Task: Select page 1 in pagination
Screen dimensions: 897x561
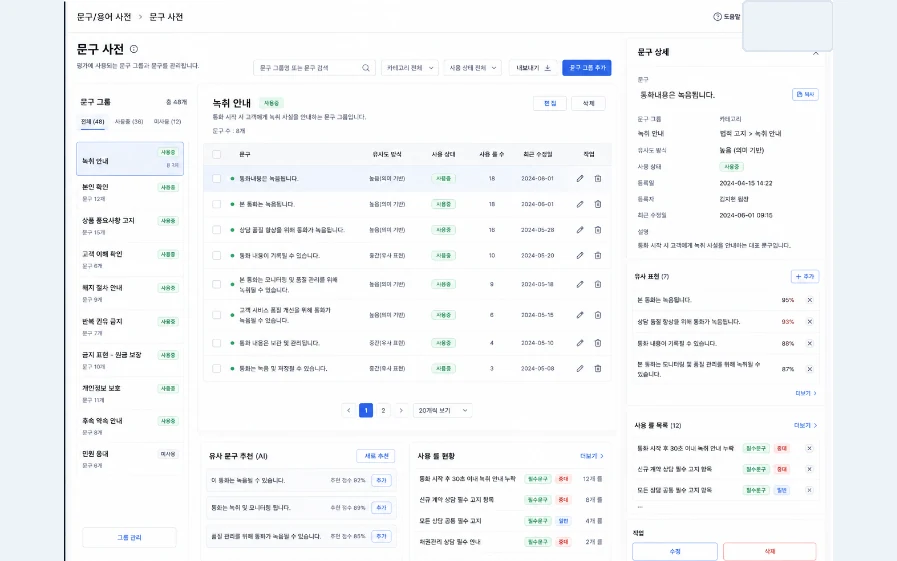Action: click(366, 411)
